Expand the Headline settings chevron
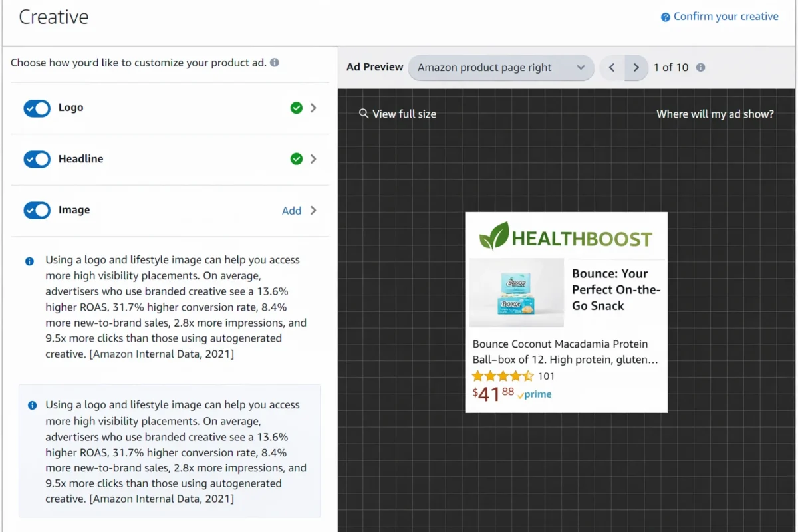The width and height of the screenshot is (798, 532). point(313,159)
